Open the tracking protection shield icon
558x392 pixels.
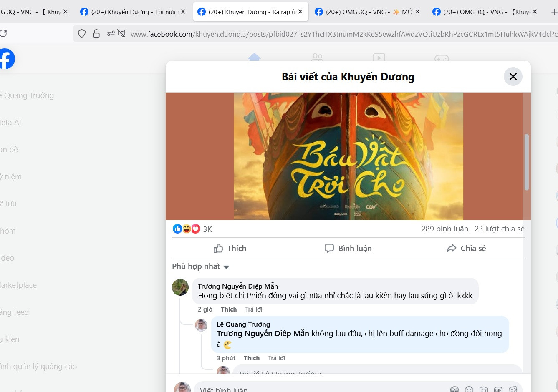click(x=82, y=33)
